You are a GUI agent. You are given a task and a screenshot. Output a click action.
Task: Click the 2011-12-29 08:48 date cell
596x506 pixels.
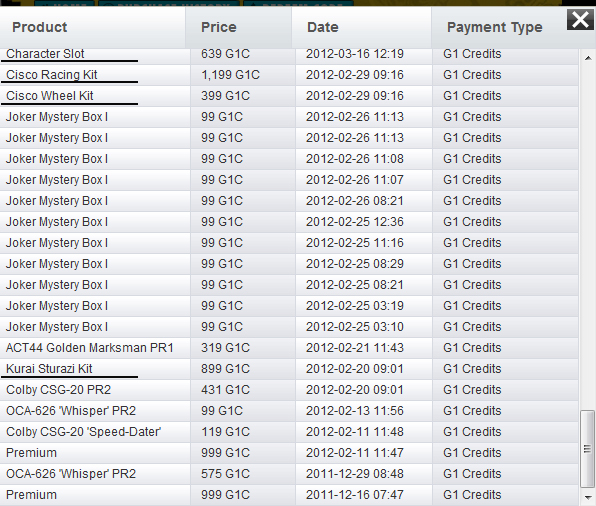[x=354, y=474]
